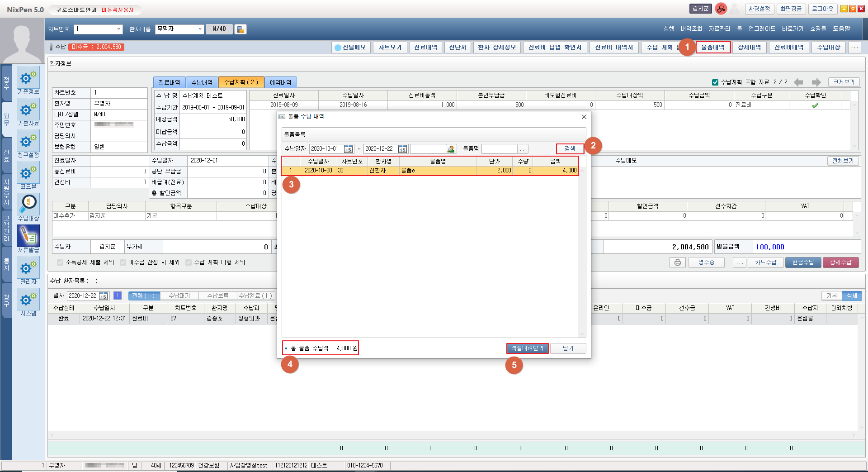Click the 코드뷰 sidebar icon
868x472 pixels.
(x=28, y=172)
